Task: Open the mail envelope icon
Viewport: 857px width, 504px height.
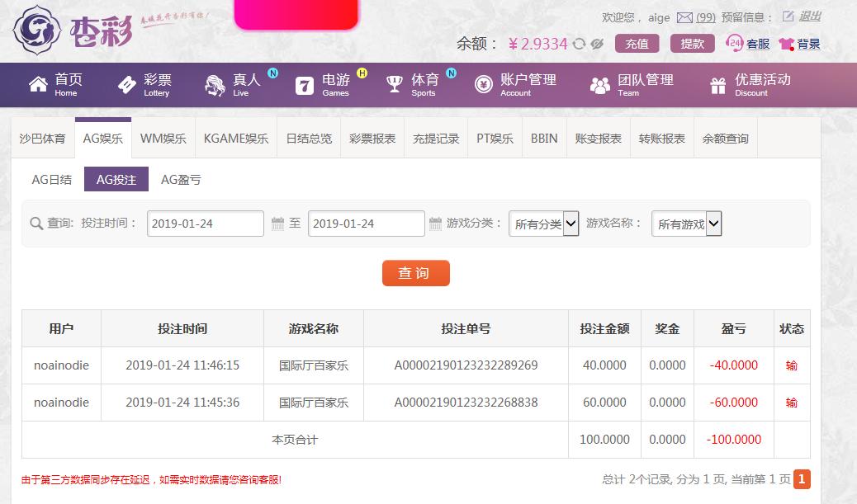Action: coord(684,18)
